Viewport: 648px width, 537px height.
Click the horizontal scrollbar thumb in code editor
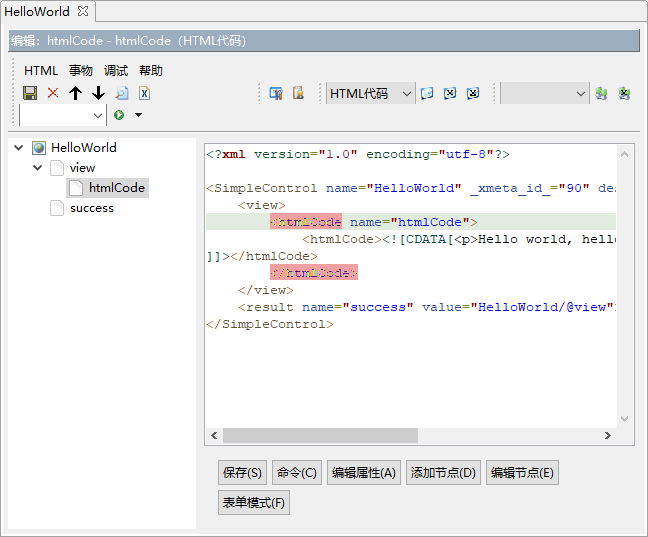320,435
